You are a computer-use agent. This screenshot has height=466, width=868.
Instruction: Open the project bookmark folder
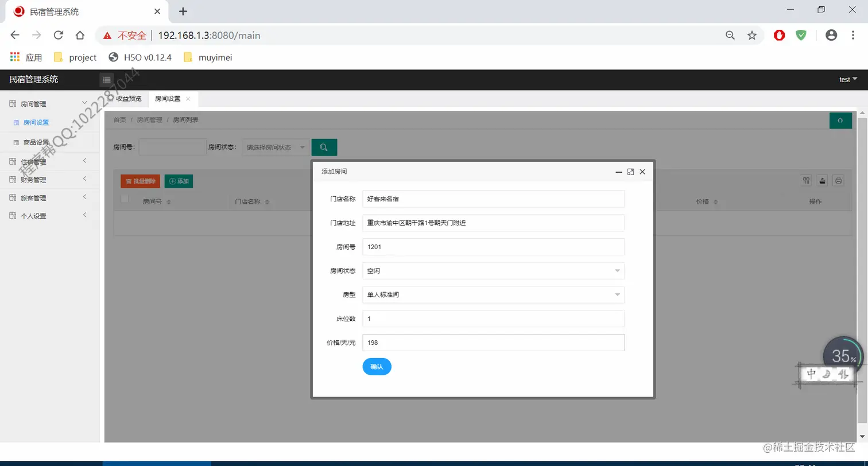[75, 57]
